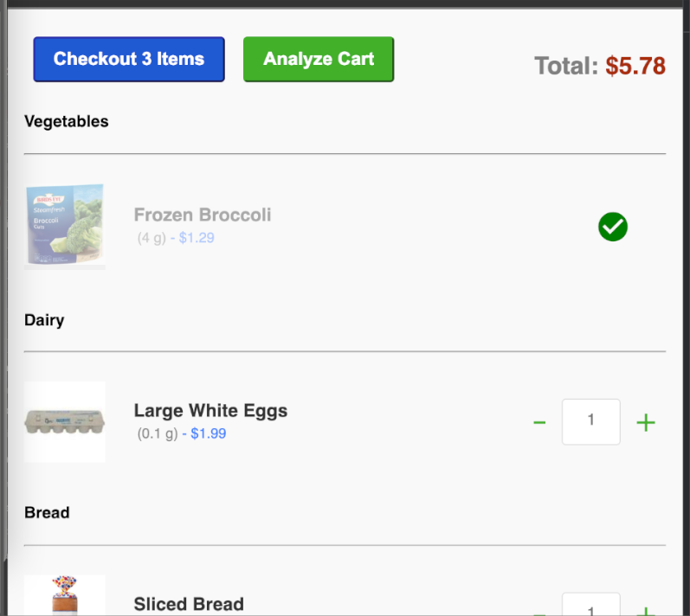Select the Dairy category heading
This screenshot has height=616, width=690.
[x=44, y=320]
